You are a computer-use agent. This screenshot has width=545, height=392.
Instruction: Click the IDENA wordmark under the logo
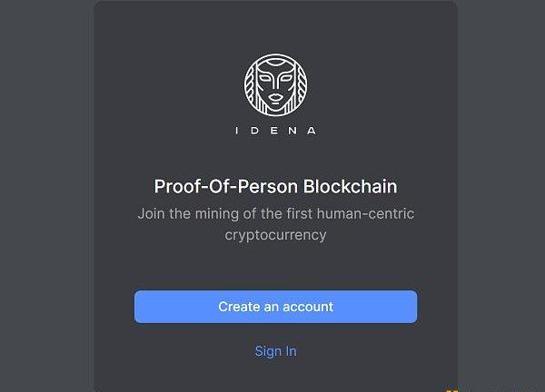click(275, 131)
